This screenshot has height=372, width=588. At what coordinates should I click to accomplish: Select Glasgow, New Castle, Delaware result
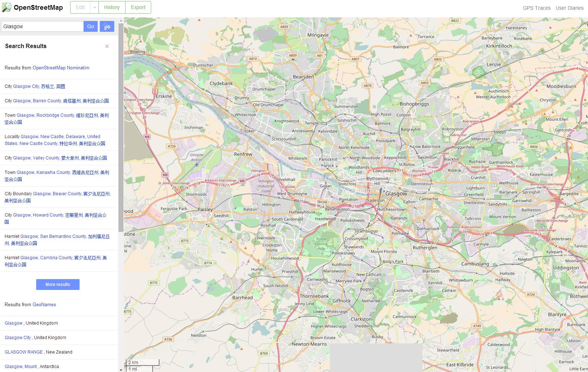(55, 140)
